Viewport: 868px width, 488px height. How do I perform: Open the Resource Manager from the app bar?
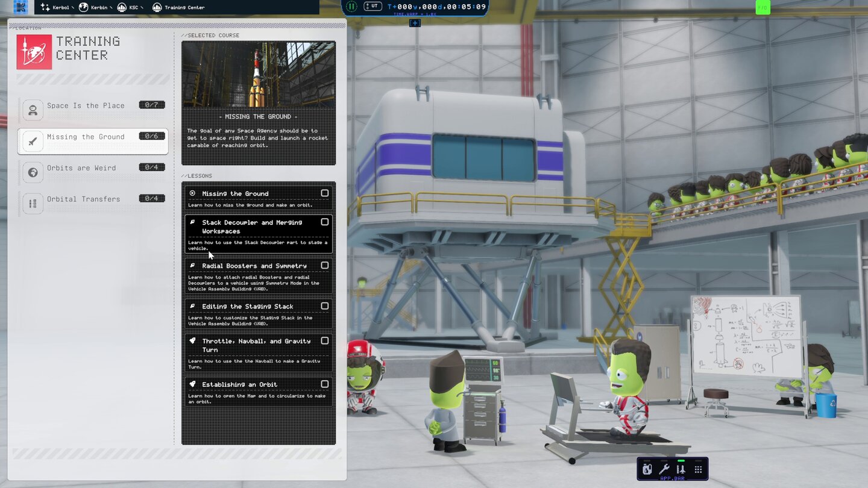[647, 469]
